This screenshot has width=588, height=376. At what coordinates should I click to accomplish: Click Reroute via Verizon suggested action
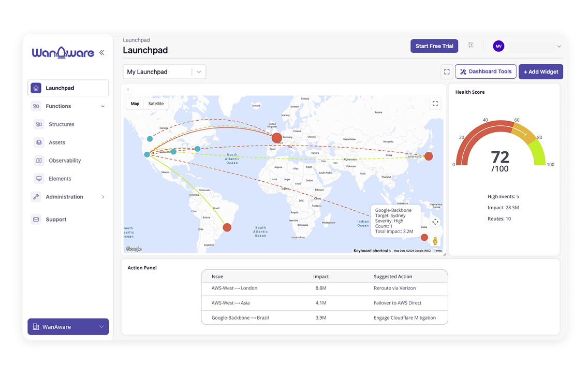[x=394, y=288]
